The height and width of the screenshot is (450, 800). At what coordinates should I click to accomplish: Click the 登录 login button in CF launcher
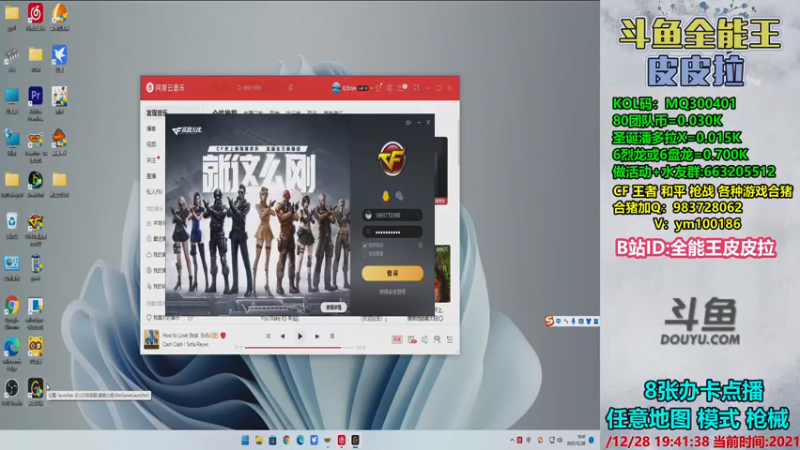(392, 273)
